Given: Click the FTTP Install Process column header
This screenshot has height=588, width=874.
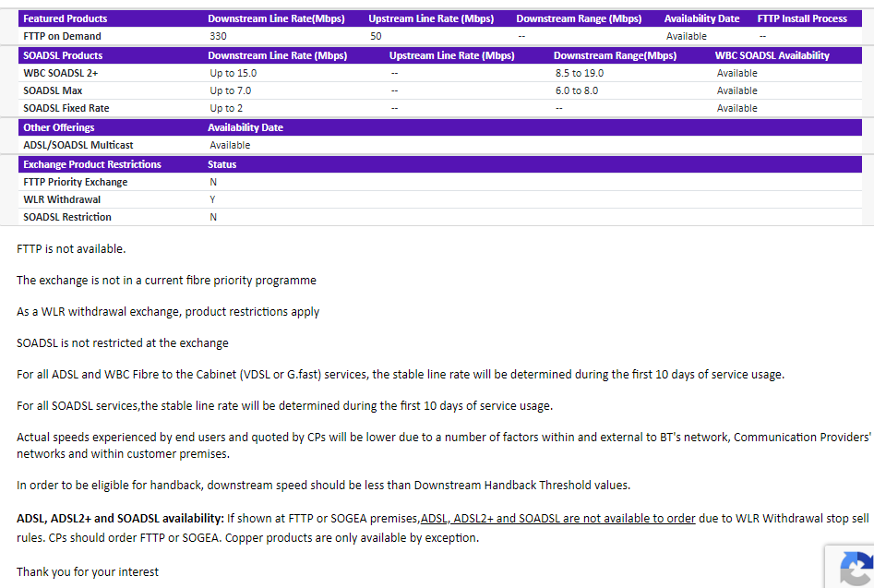Looking at the screenshot, I should point(802,18).
